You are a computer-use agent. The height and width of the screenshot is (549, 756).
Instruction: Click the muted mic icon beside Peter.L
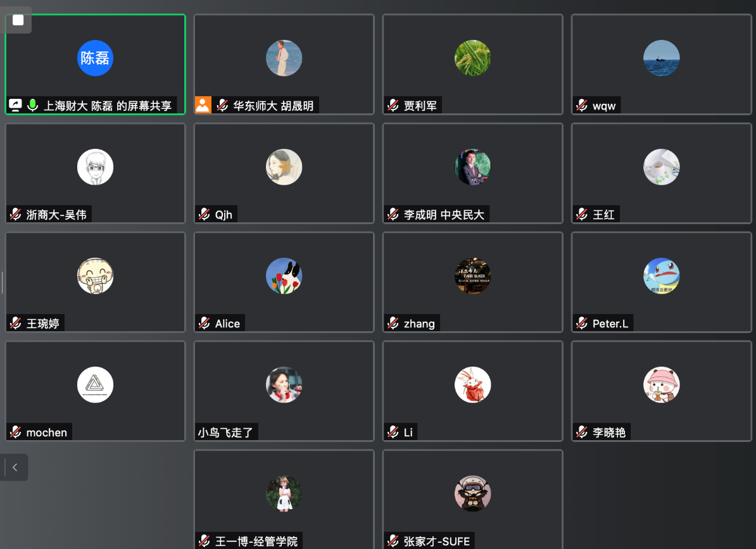click(582, 323)
